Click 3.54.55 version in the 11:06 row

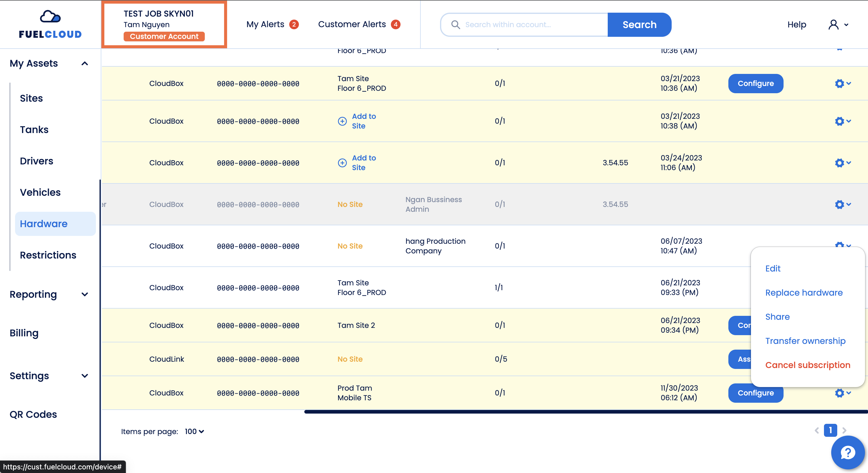click(615, 163)
